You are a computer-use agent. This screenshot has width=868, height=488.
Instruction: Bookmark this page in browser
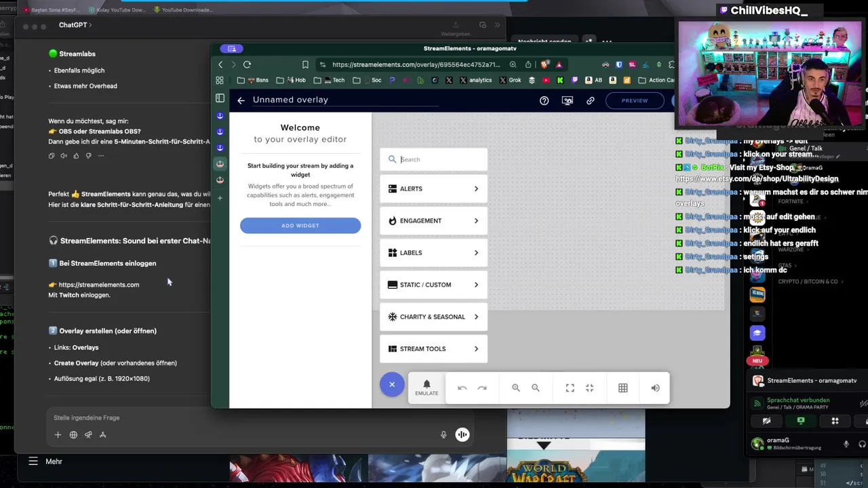(x=305, y=64)
